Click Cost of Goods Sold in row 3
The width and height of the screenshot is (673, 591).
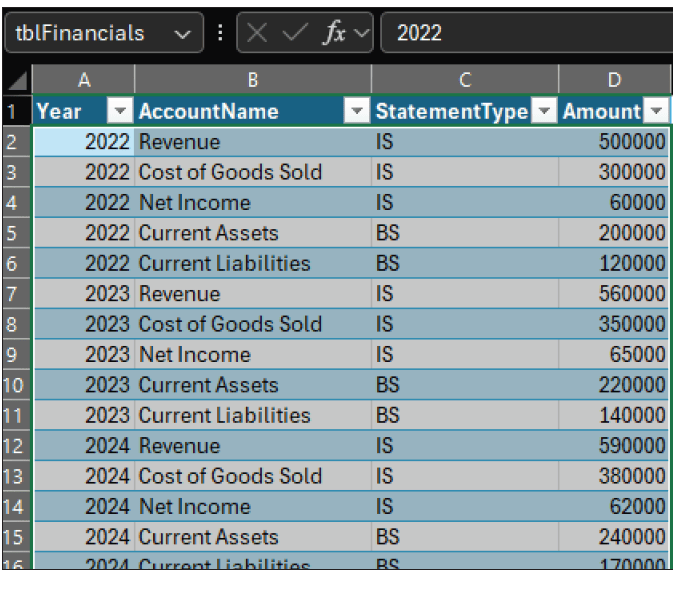pos(253,172)
